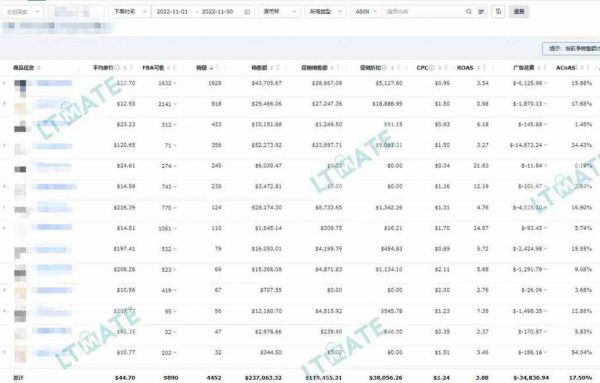Viewport: 600px width, 383px height.
Task: Click the gray reset button in the filter bar
Action: (519, 11)
